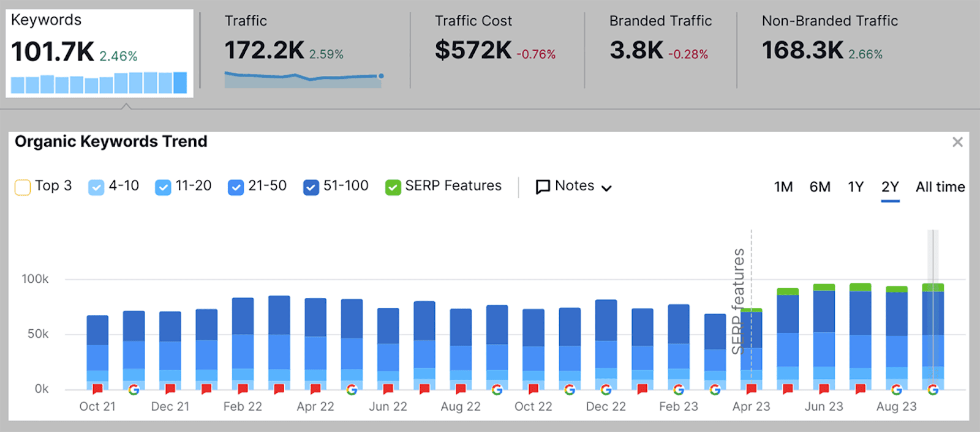Open the Traffic Cost metric
The image size is (980, 432).
[x=495, y=50]
